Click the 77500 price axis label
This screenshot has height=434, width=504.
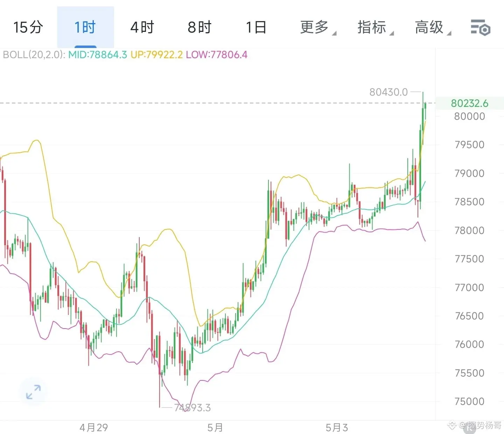(469, 259)
